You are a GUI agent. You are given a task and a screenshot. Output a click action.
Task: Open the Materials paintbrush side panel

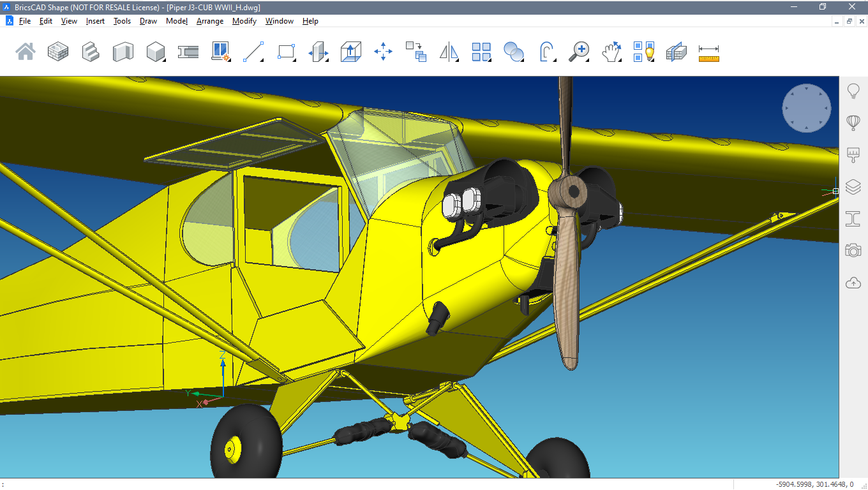click(853, 154)
